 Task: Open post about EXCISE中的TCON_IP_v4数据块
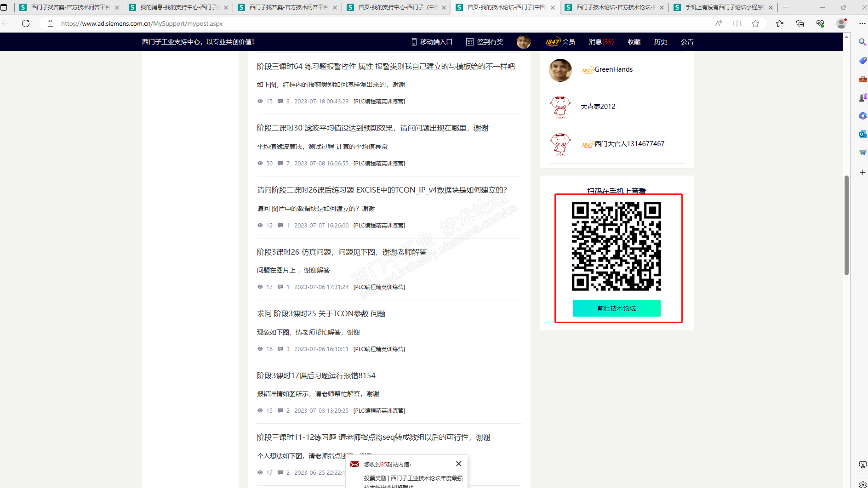click(x=382, y=190)
